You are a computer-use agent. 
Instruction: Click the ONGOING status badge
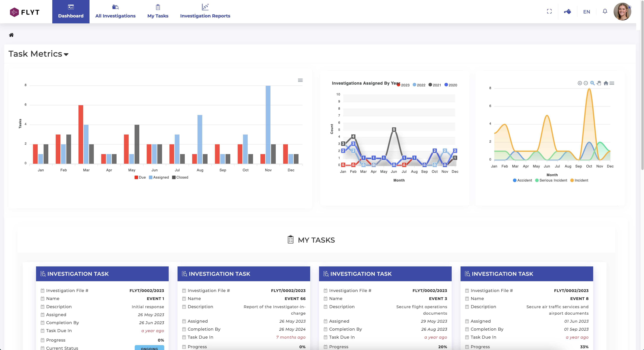[149, 348]
